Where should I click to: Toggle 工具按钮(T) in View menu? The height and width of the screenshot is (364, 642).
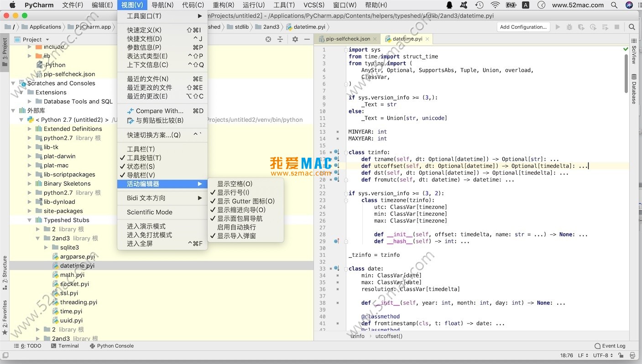[x=162, y=158]
